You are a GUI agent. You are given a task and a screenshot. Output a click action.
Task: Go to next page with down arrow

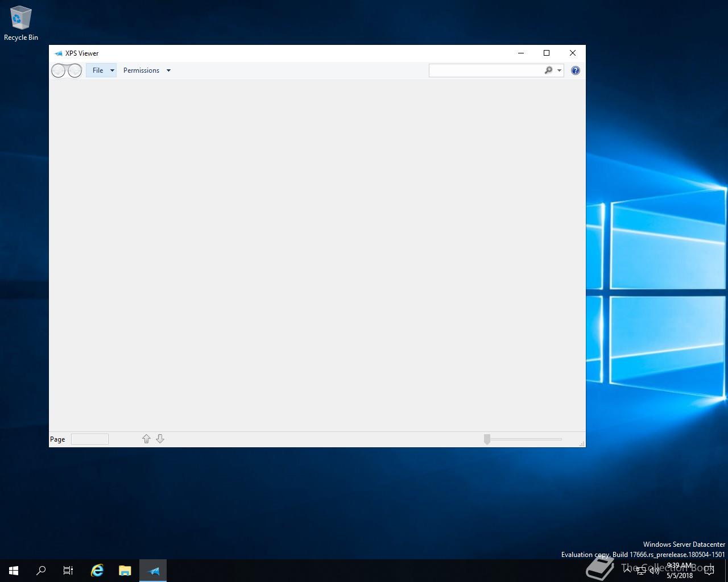(160, 439)
